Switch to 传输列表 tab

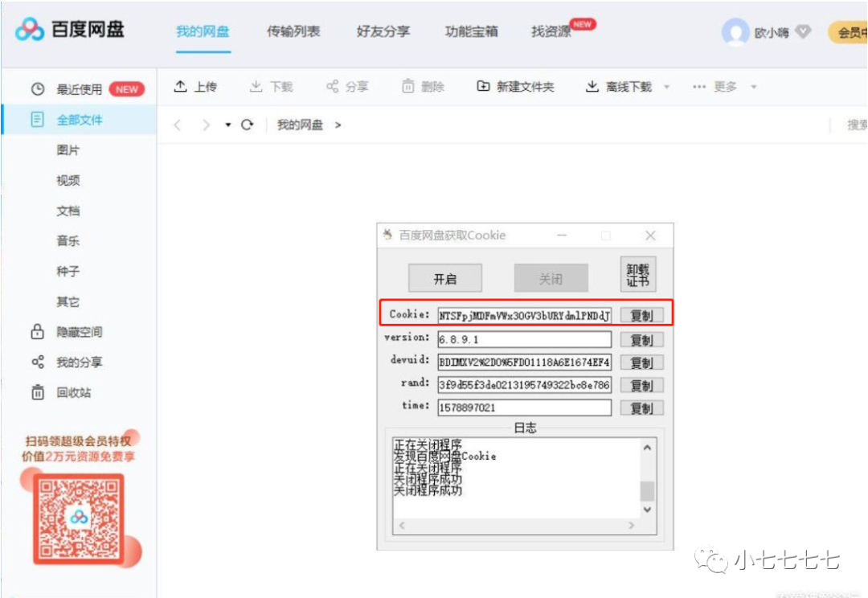pyautogui.click(x=293, y=31)
